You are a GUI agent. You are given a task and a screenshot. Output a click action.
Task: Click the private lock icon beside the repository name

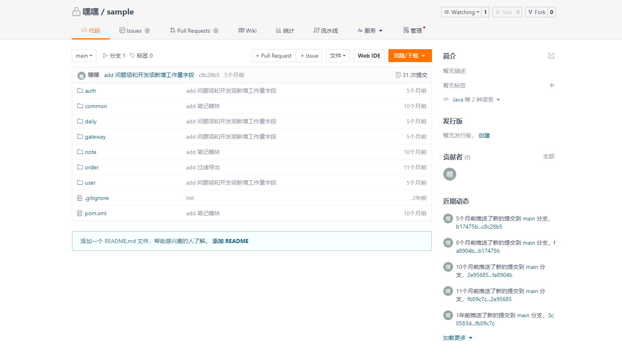pos(76,12)
